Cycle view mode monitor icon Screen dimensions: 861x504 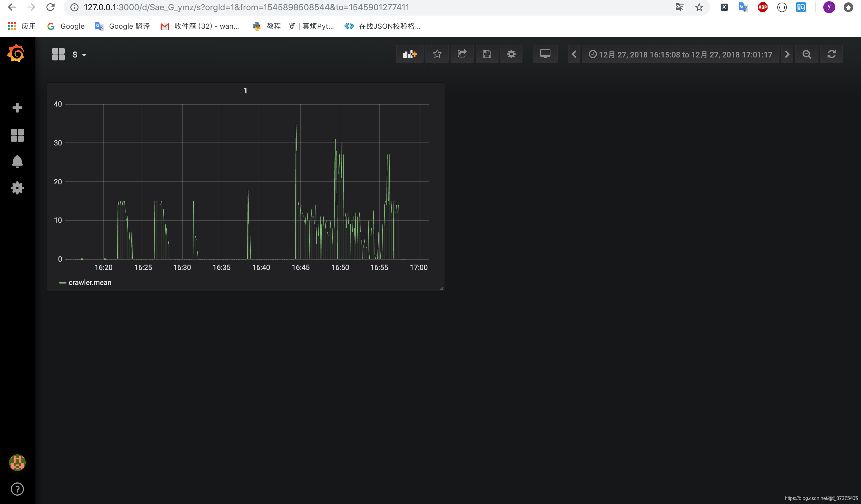coord(545,54)
